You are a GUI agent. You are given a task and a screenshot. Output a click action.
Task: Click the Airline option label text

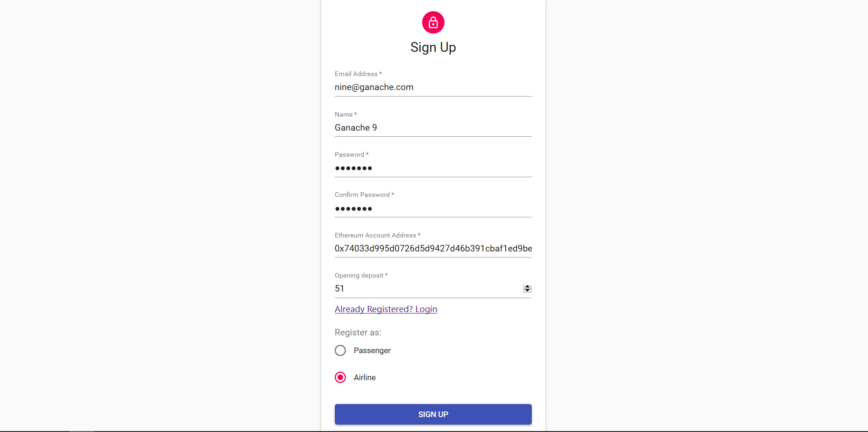365,377
